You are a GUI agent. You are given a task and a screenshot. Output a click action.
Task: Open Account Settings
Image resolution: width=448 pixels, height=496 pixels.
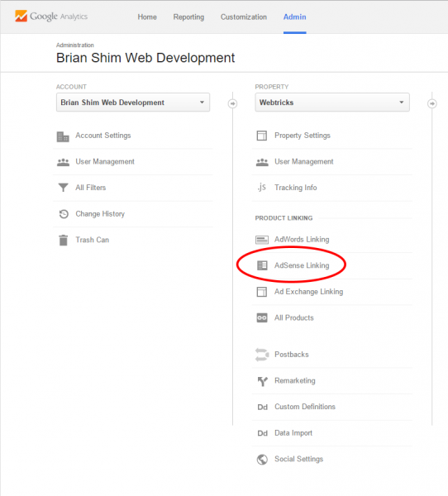103,136
